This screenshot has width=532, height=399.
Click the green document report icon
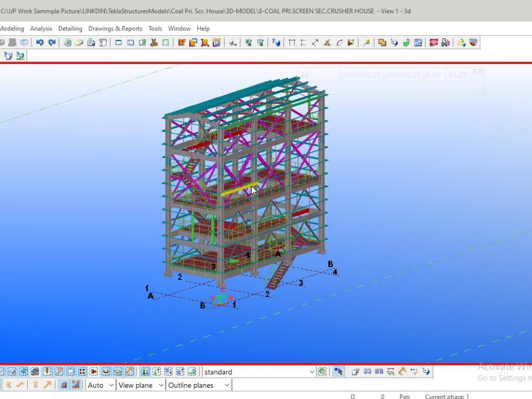[x=68, y=43]
